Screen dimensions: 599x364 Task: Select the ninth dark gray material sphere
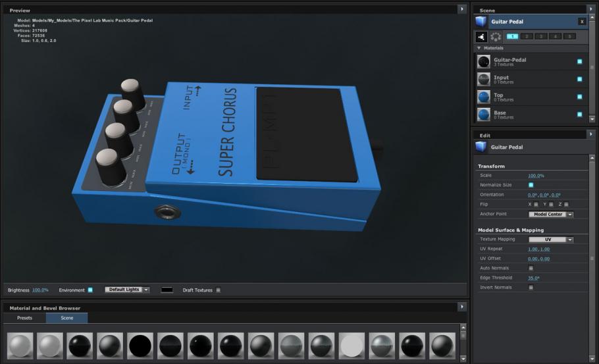coord(261,346)
